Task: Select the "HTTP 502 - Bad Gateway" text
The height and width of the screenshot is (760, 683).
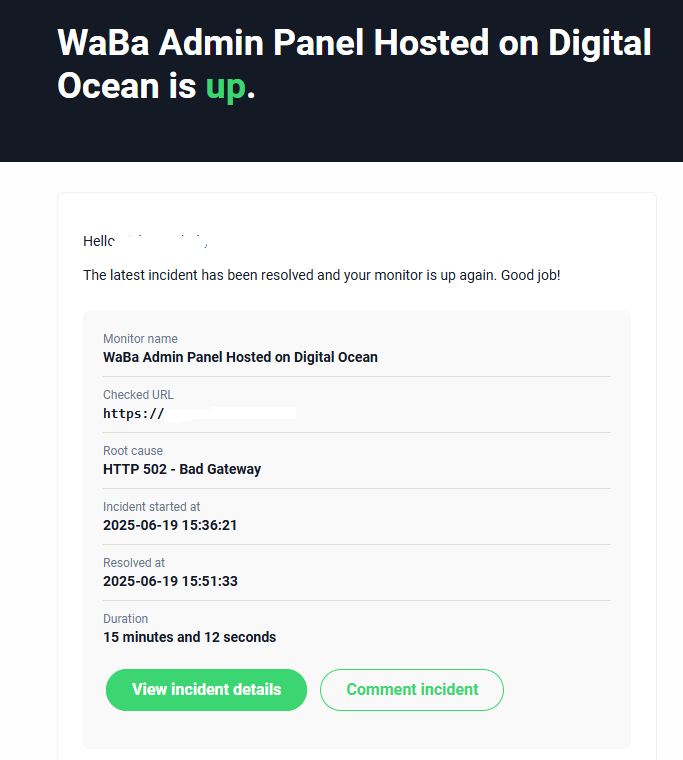Action: [182, 469]
